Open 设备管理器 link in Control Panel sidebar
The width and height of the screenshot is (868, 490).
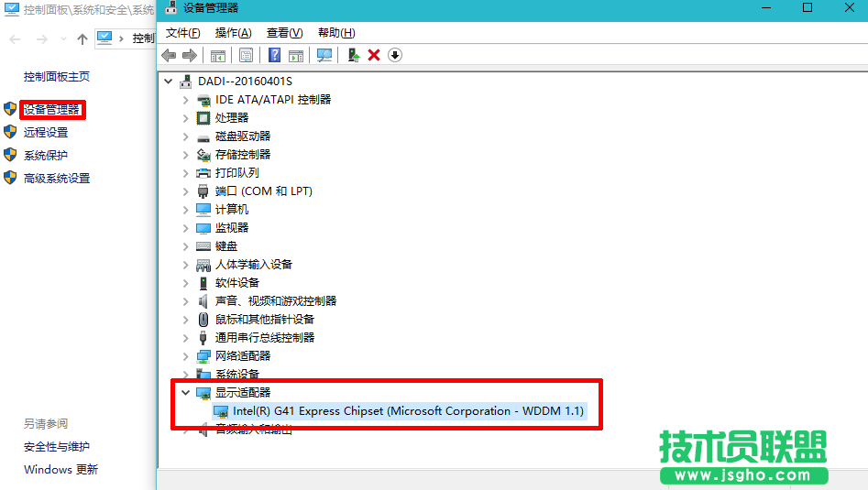(51, 110)
